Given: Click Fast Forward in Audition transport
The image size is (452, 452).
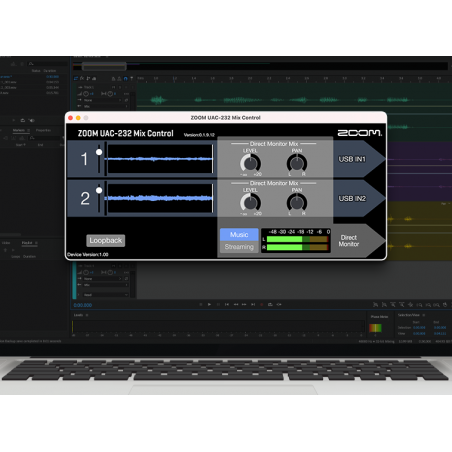Looking at the screenshot, I should (244, 304).
